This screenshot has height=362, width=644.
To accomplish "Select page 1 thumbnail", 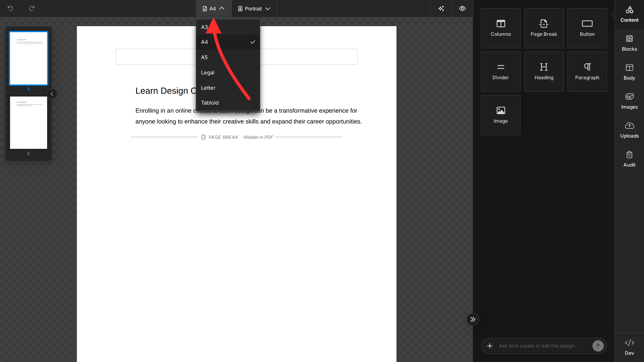I will point(29,58).
